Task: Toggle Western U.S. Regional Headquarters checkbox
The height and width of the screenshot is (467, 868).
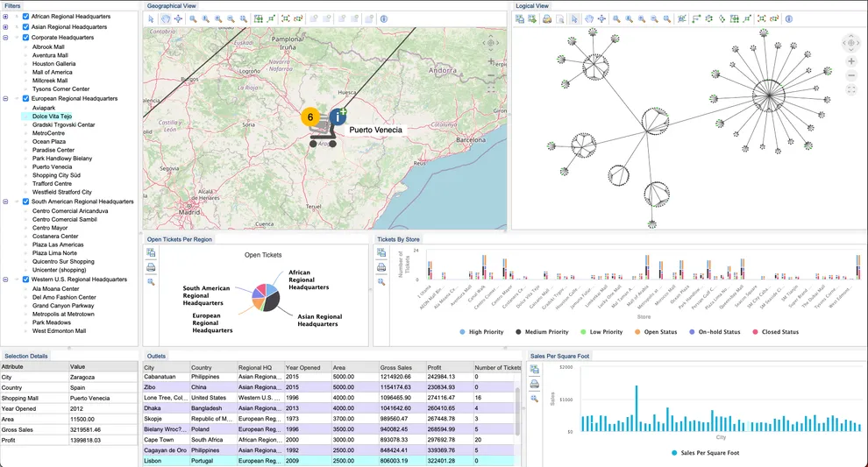Action: [x=25, y=279]
